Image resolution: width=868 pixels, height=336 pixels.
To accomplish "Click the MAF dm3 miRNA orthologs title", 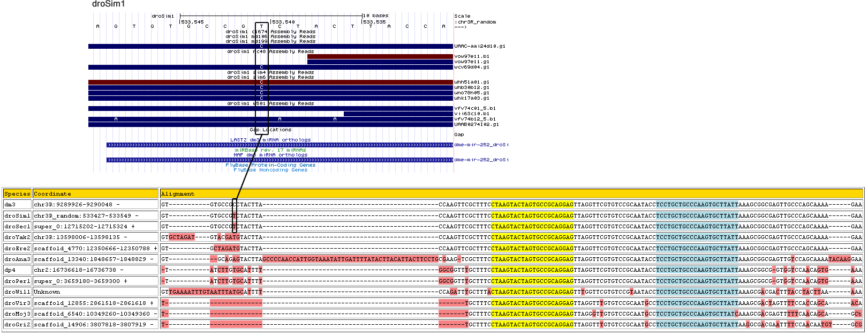I will tap(270, 155).
